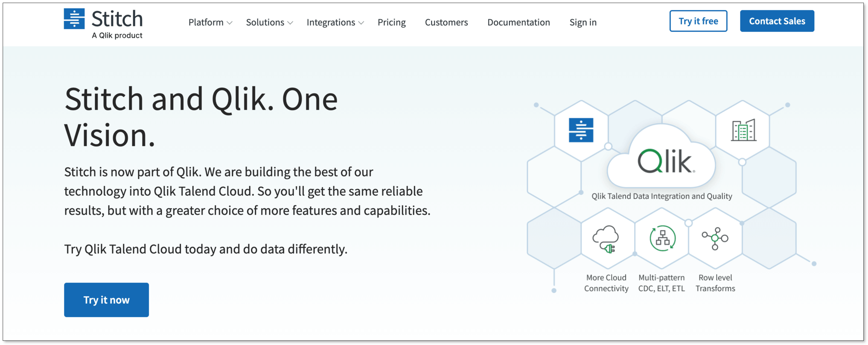Click the Try it now button
868x345 pixels.
pyautogui.click(x=107, y=299)
